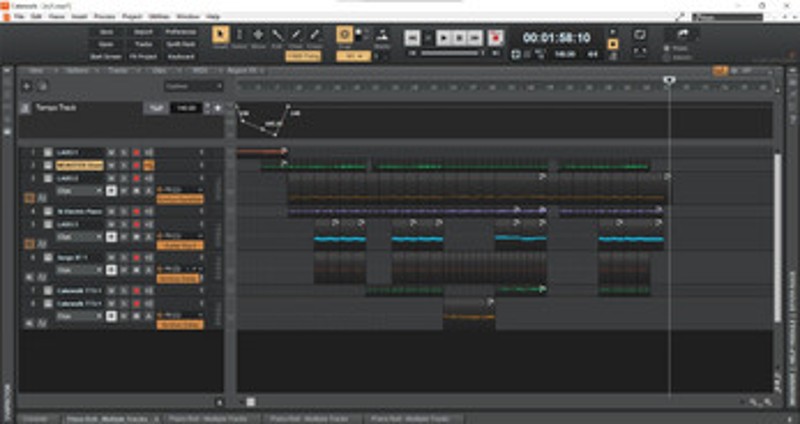Click the Start Screen button
This screenshot has width=800, height=424.
[106, 57]
